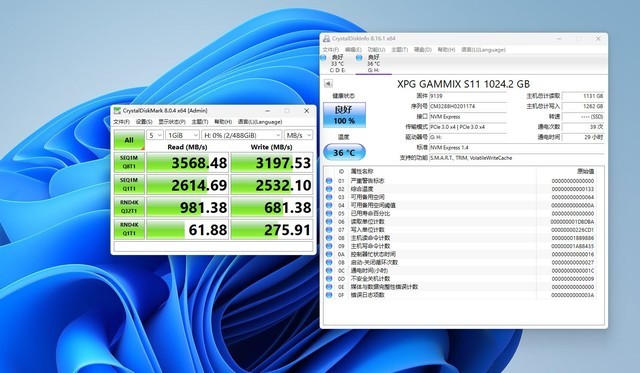Click status circle for attribute 0F
Viewport: 640px width, 373px height.
[329, 295]
